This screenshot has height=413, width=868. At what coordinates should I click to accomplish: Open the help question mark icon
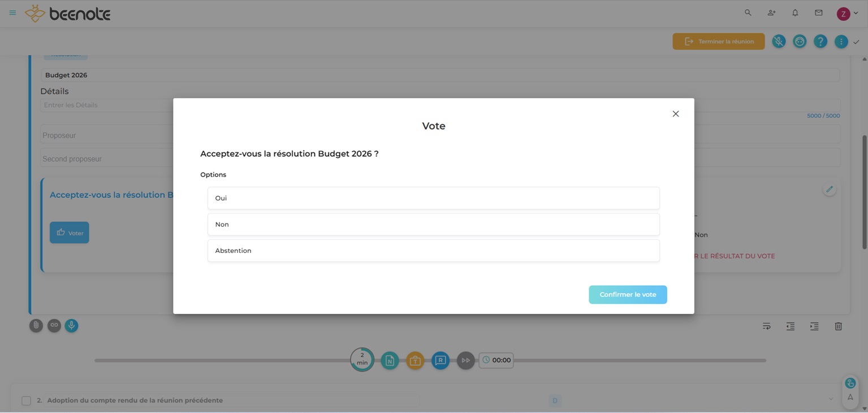pyautogui.click(x=820, y=41)
